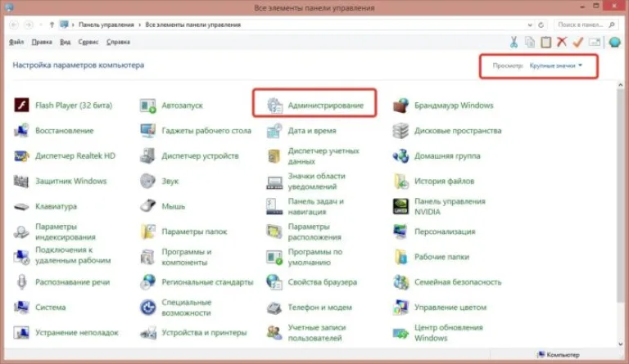Open the Администрирование icon
This screenshot has height=364, width=629.
(275, 106)
